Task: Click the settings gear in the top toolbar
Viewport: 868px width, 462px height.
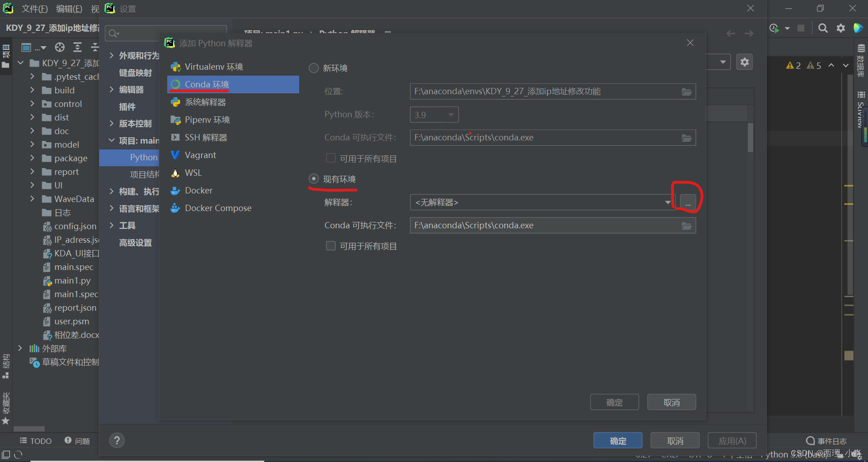Action: 841,28
